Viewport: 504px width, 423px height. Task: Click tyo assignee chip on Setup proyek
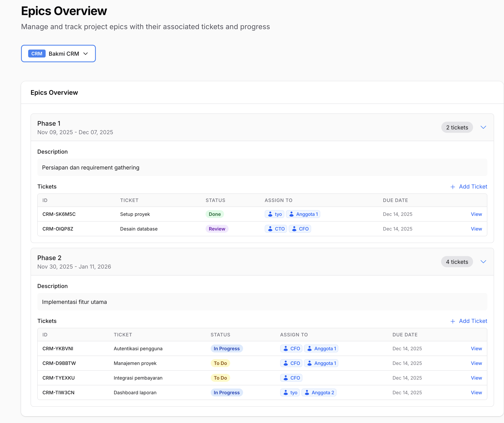275,214
